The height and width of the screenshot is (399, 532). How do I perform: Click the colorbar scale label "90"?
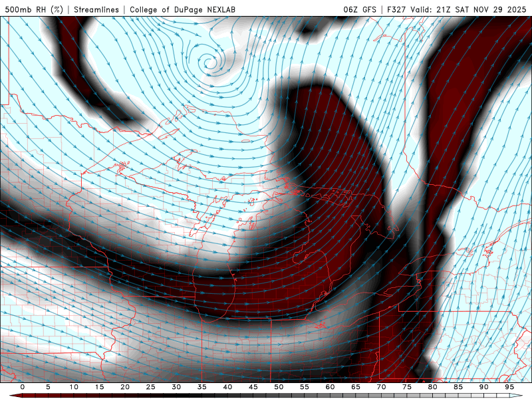pyautogui.click(x=483, y=387)
